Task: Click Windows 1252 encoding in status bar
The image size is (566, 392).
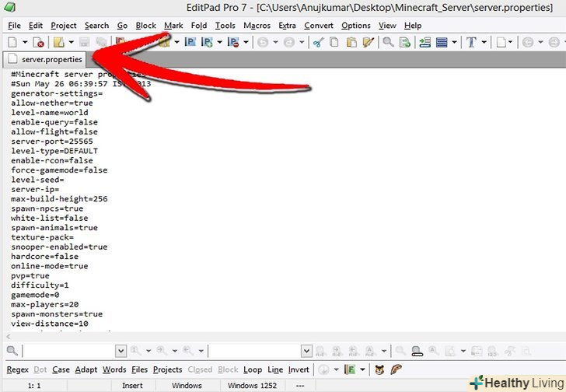Action: (x=252, y=385)
